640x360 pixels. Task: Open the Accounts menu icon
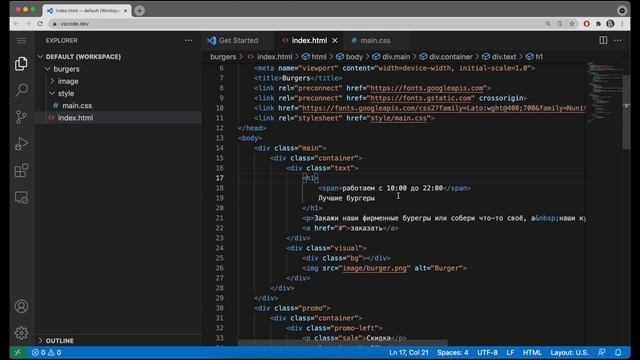pos(21,306)
